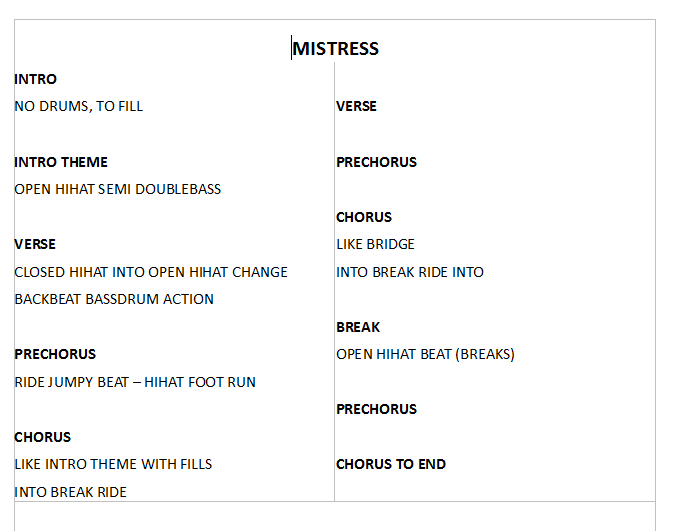Viewport: 684px width, 531px height.
Task: Click the BREAK heading
Action: point(358,327)
